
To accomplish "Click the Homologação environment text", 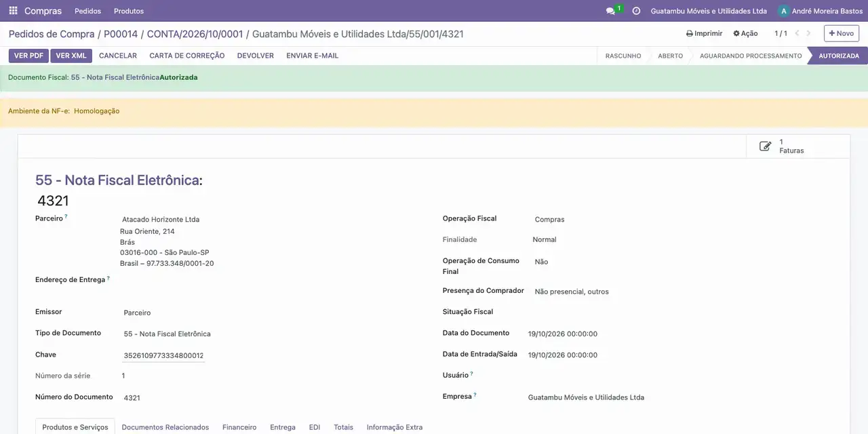I will [x=97, y=111].
